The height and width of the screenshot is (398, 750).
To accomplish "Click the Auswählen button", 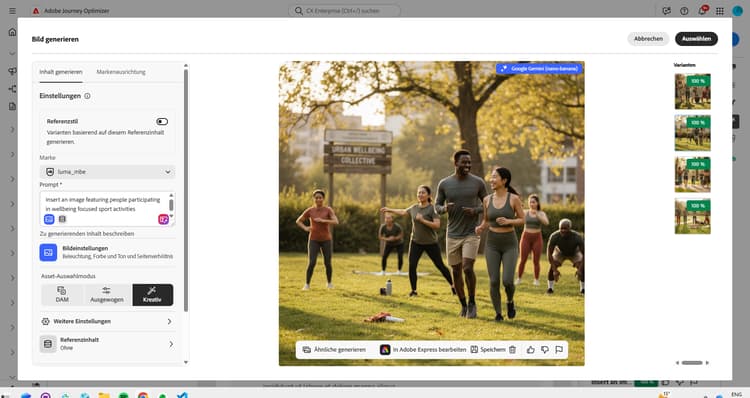I will (696, 39).
